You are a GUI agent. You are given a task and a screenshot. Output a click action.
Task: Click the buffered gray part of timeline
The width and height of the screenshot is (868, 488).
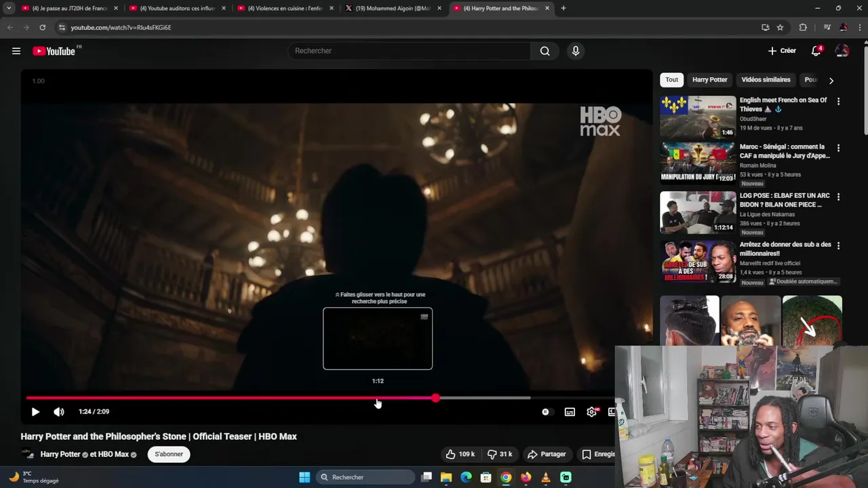[x=484, y=398]
